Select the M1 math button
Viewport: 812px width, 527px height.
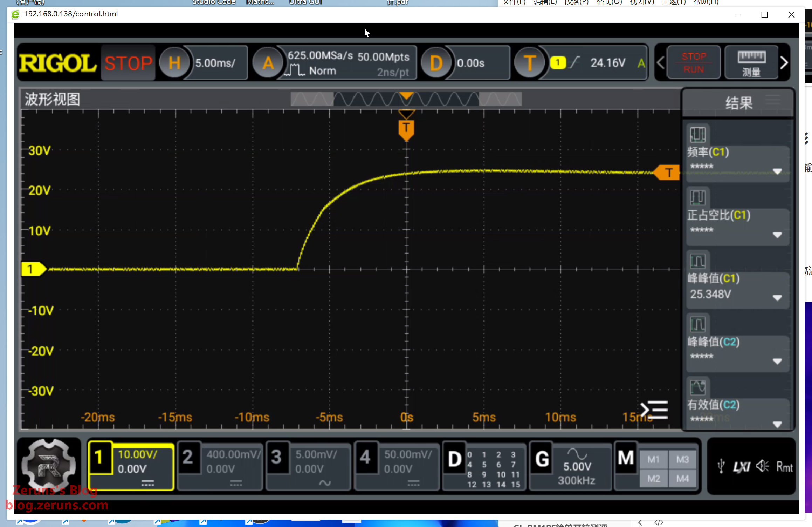(x=653, y=459)
